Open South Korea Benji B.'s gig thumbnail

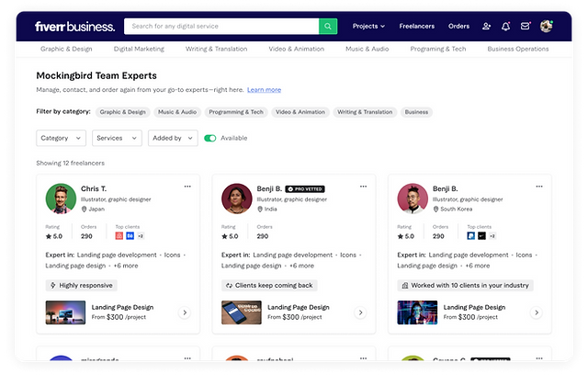417,312
